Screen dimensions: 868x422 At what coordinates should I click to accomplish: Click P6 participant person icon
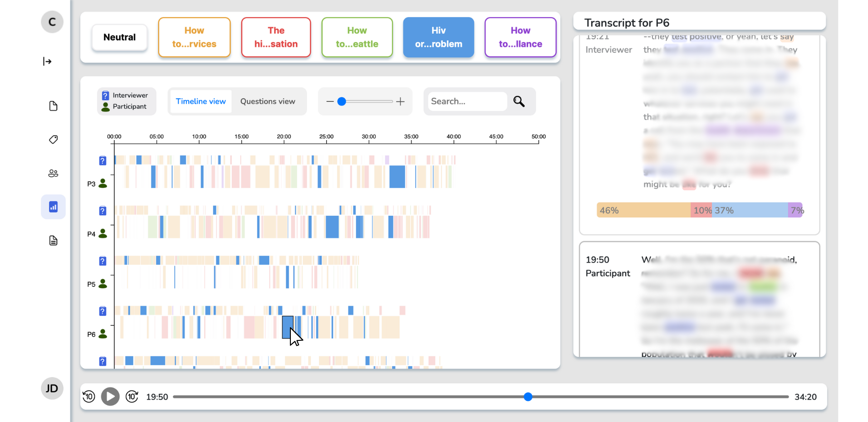point(103,334)
